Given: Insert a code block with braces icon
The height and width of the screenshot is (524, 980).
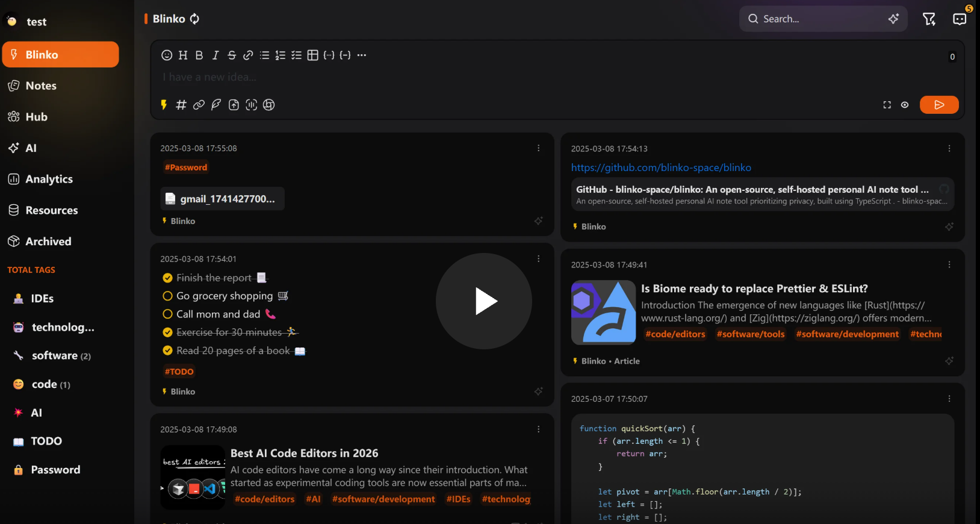Looking at the screenshot, I should [329, 55].
